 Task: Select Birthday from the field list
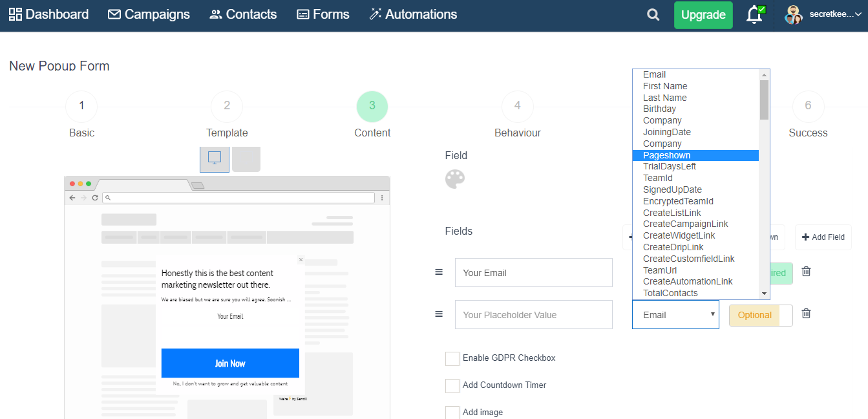[x=659, y=109]
